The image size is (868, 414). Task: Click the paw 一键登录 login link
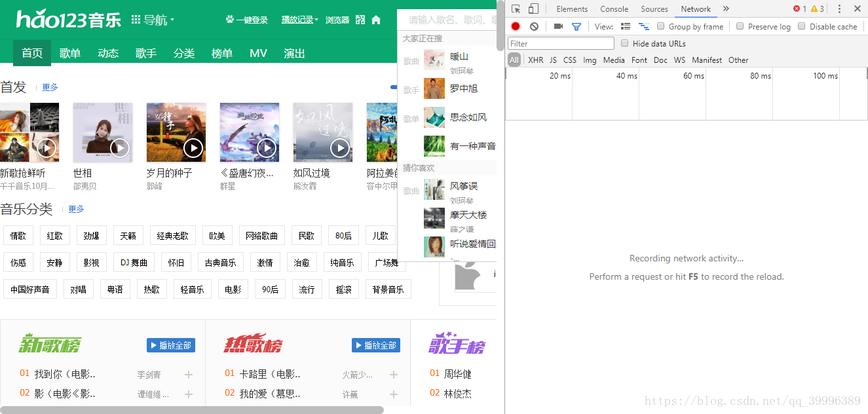tap(247, 20)
